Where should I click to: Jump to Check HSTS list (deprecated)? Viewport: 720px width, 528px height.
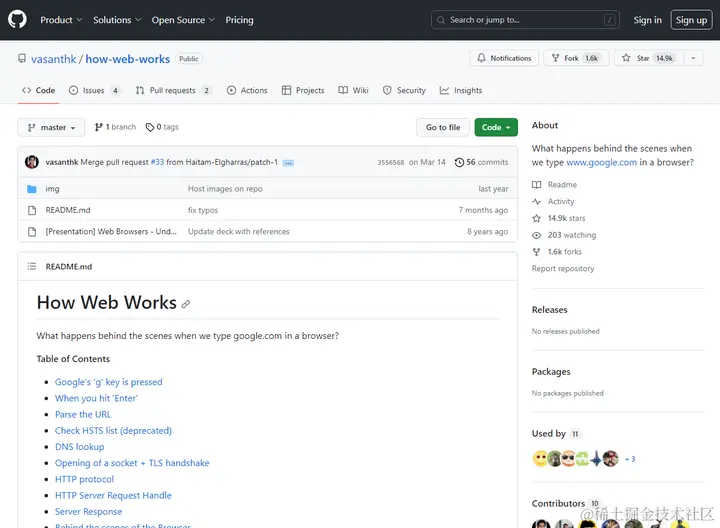pyautogui.click(x=113, y=431)
